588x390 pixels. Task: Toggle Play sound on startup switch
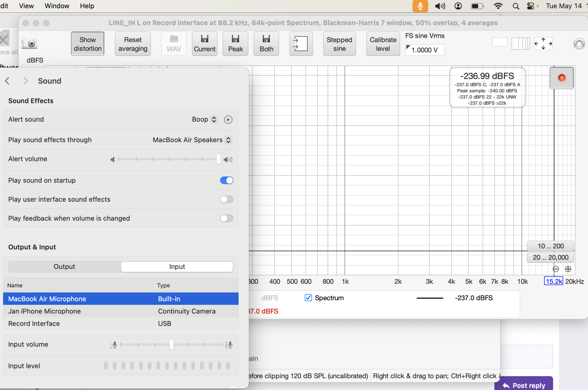(227, 180)
